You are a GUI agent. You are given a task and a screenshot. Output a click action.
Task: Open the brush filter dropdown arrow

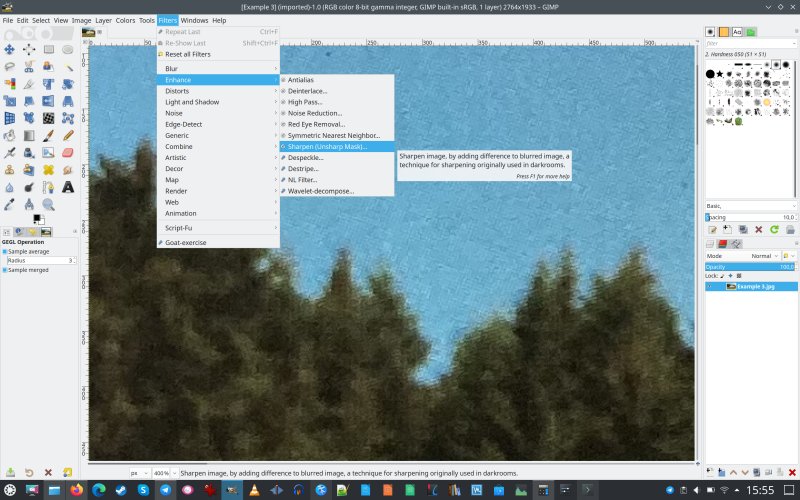[794, 44]
